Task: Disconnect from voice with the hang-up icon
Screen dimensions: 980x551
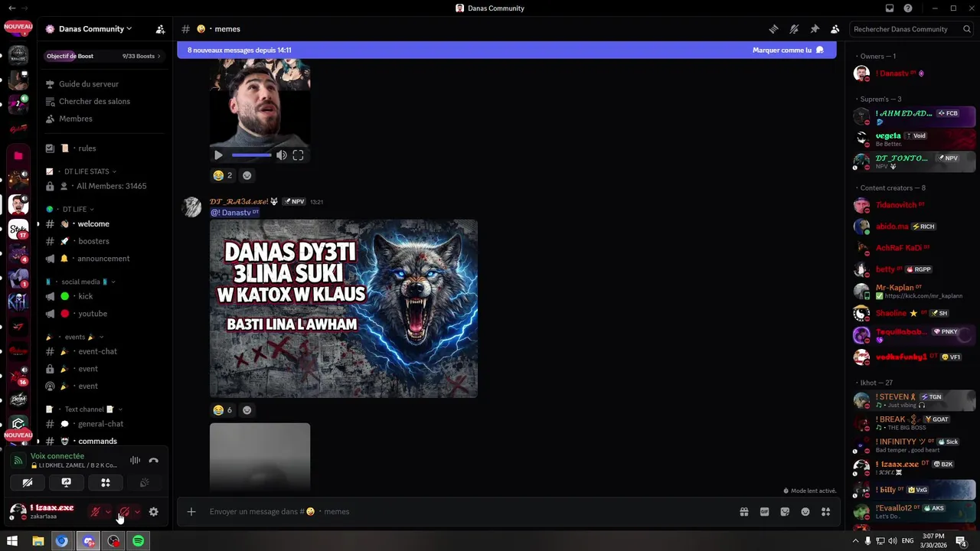Action: pos(153,461)
